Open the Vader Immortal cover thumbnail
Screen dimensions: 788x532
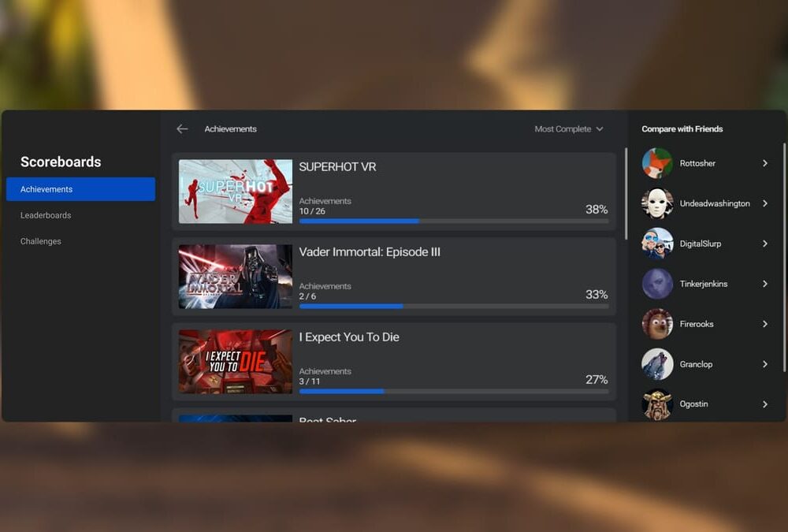tap(235, 277)
